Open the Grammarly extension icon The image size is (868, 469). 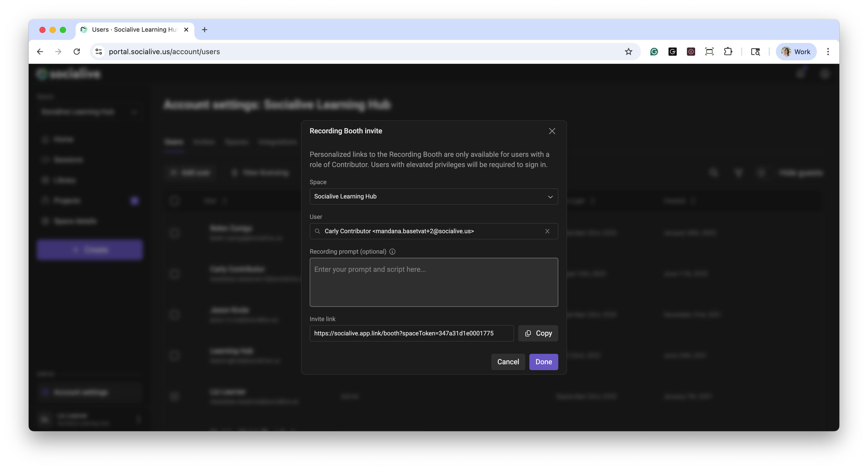654,52
